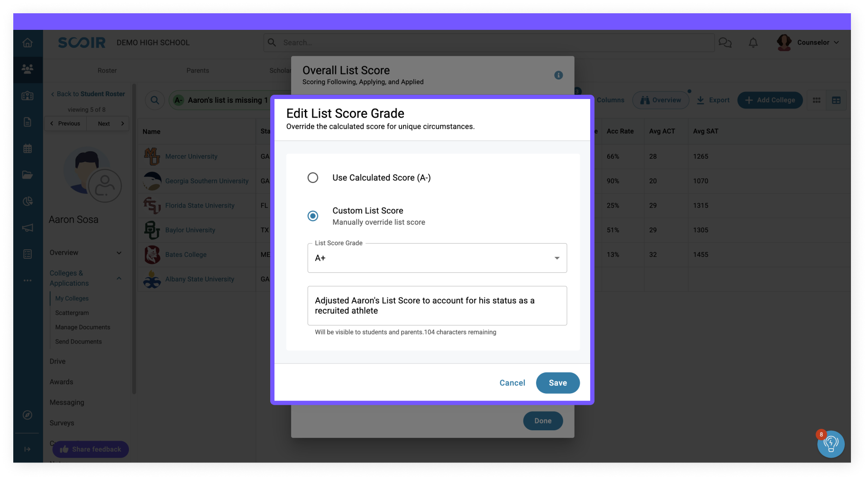Screen dimensions: 868x480
Task: Click the info icon in Overall List Score
Action: pos(558,75)
